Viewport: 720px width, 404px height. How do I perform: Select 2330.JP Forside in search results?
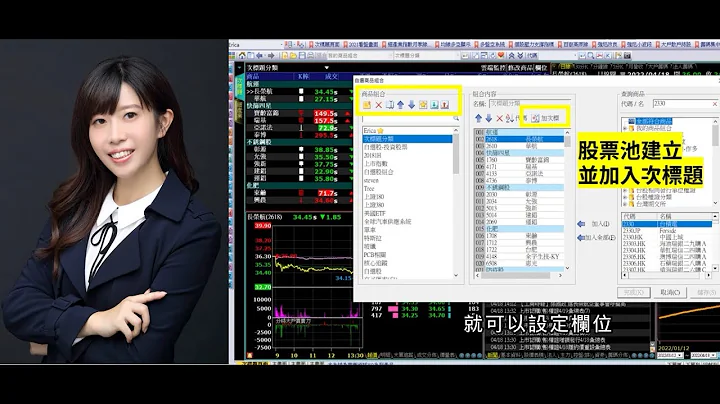(x=667, y=230)
